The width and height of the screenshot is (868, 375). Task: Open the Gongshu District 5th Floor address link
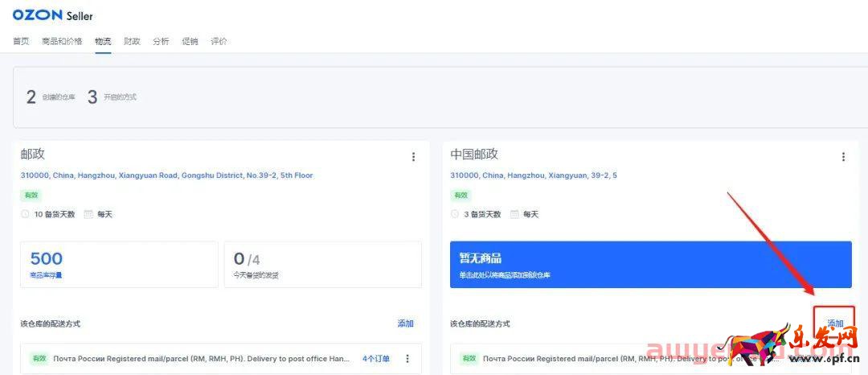[x=166, y=175]
